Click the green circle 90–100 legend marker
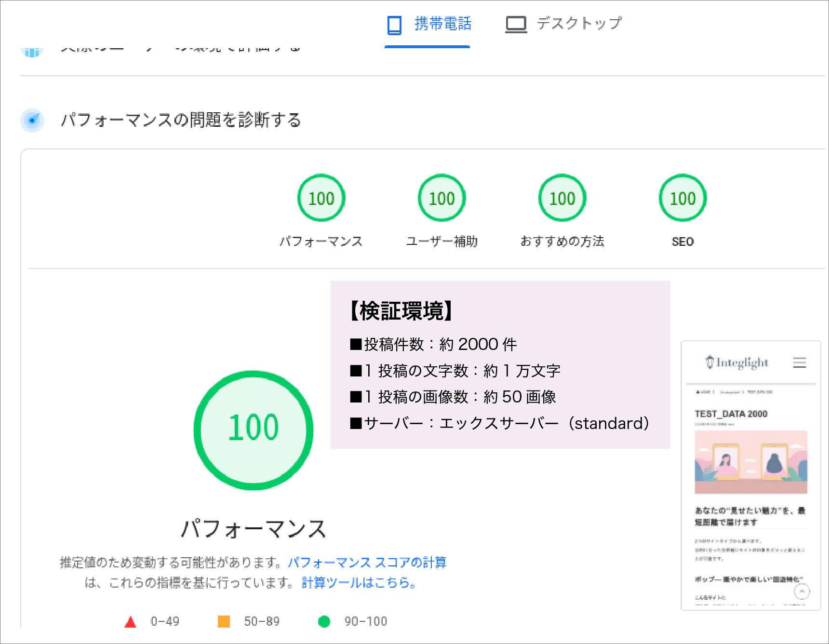Viewport: 829px width, 644px height. tap(324, 621)
